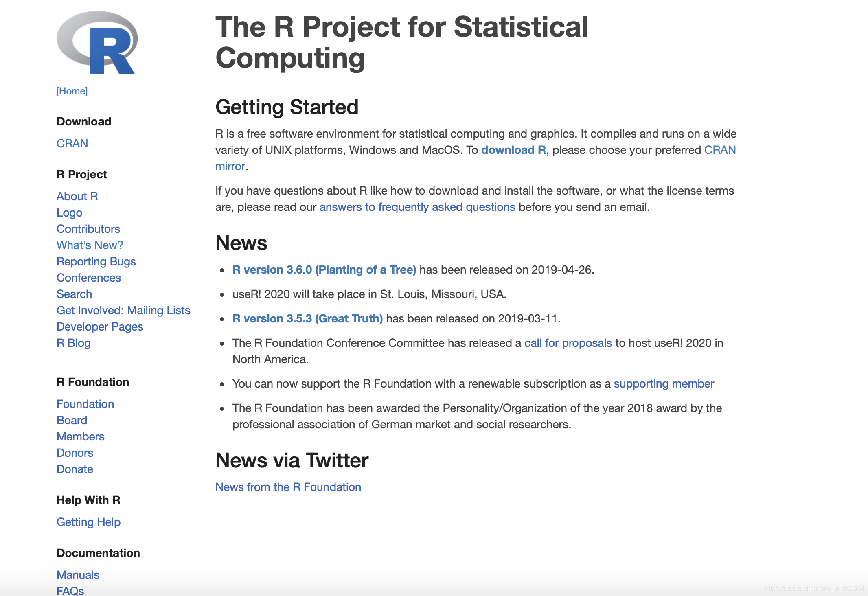
Task: Click the Home navigation link
Action: click(72, 91)
